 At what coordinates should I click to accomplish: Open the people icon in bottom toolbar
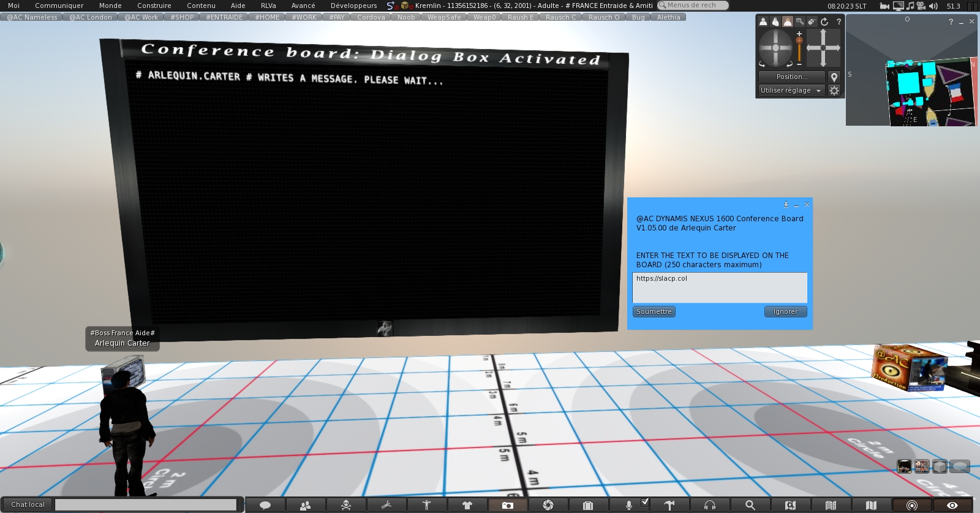(x=305, y=505)
